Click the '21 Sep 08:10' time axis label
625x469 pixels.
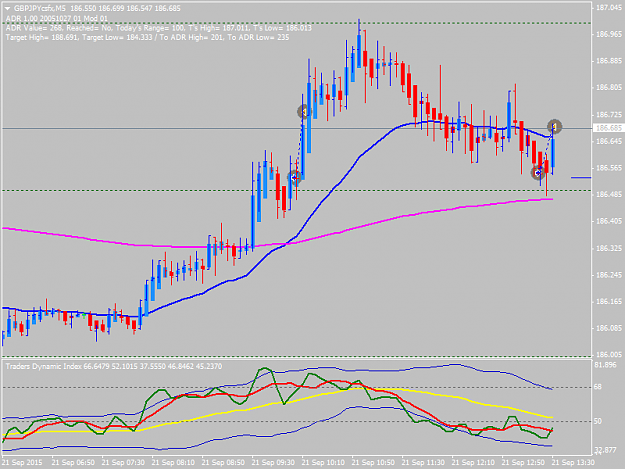173,463
